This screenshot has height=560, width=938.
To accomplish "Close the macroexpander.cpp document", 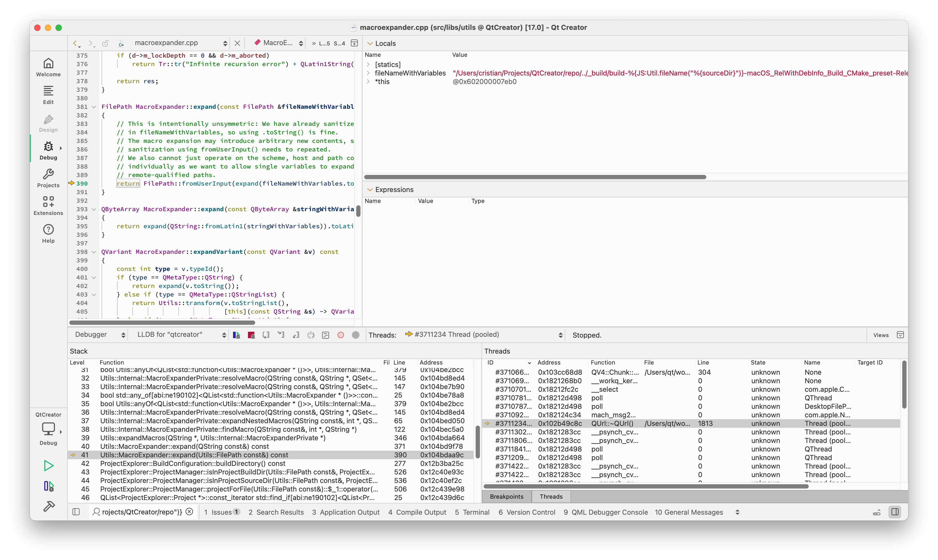I will click(x=237, y=43).
